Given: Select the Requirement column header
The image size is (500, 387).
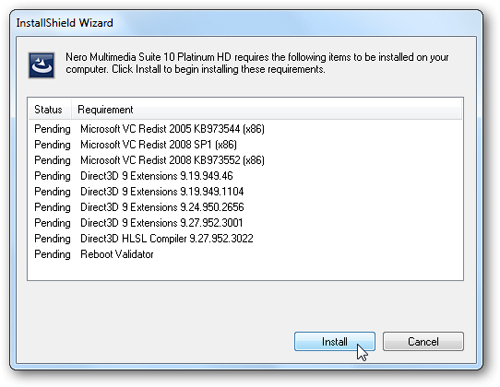Looking at the screenshot, I should coord(105,109).
